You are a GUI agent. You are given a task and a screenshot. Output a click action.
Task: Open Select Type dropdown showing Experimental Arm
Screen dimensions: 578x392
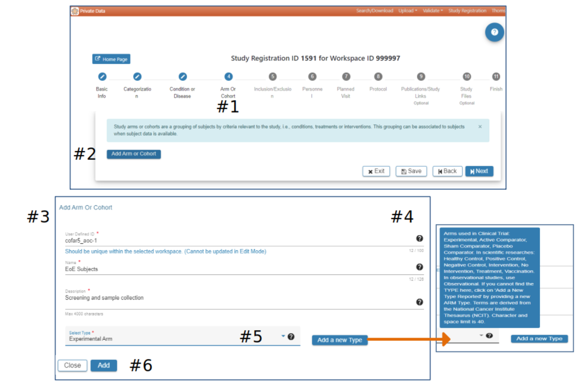pos(183,336)
